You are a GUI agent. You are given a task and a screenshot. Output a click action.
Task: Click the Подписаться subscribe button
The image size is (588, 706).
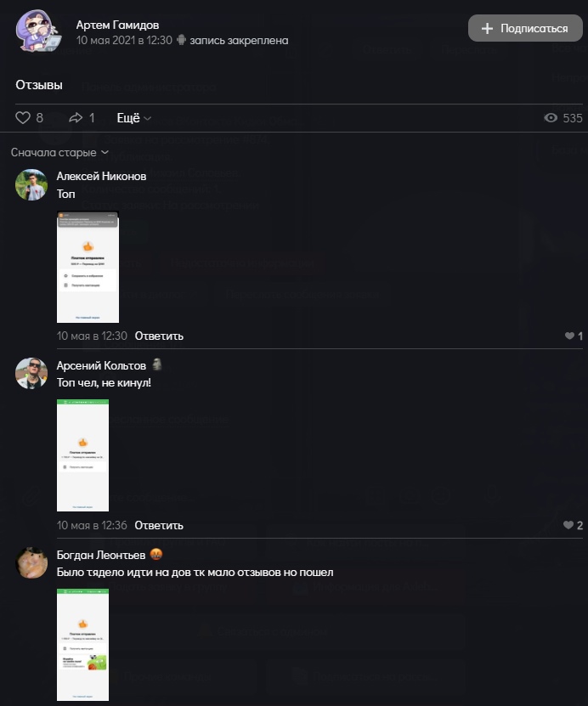[x=525, y=28]
